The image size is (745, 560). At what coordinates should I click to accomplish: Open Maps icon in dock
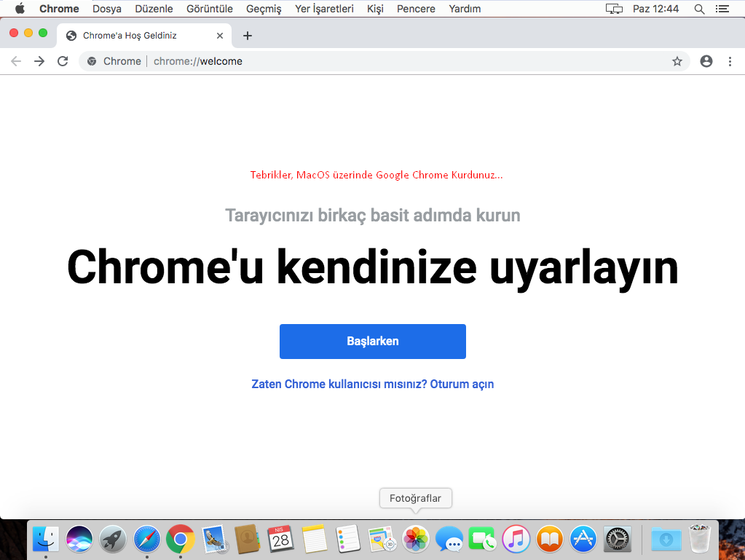(382, 539)
